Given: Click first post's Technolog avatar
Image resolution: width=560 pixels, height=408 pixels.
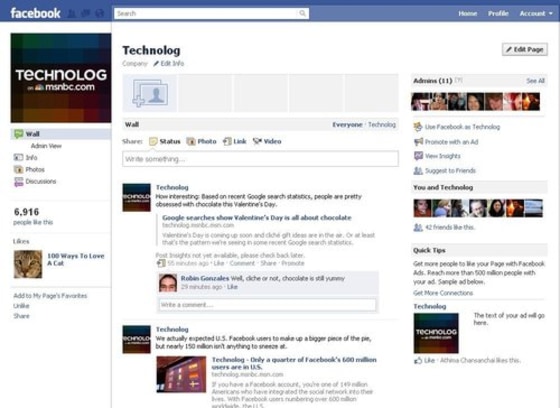Looking at the screenshot, I should pyautogui.click(x=136, y=198).
